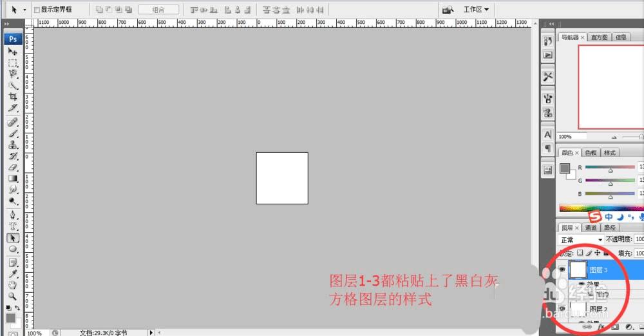Select the 图层 3 layer thumbnail
The width and height of the screenshot is (644, 336).
(x=578, y=270)
